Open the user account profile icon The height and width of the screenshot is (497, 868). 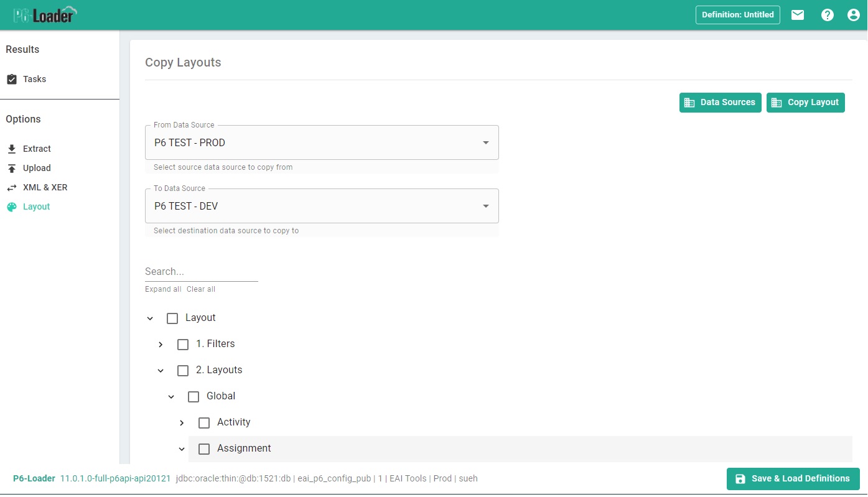click(853, 15)
